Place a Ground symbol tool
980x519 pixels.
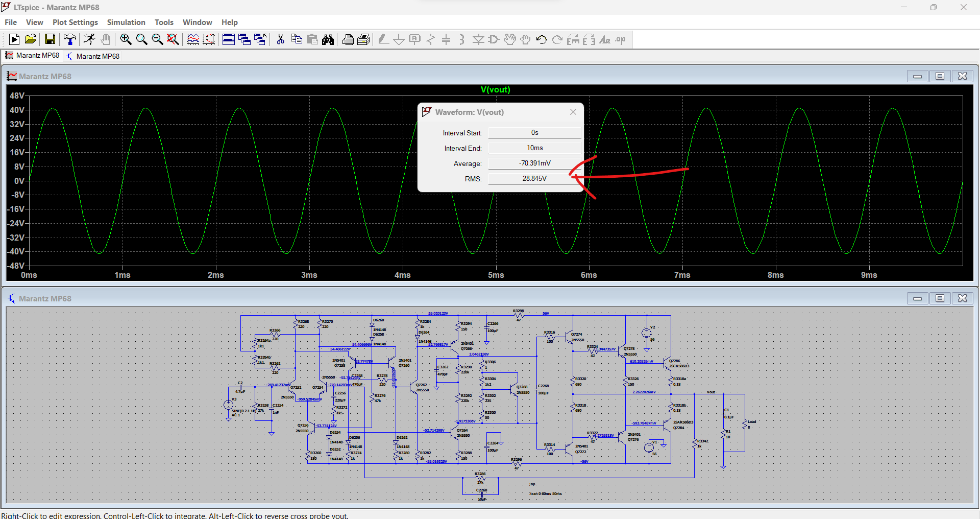pyautogui.click(x=399, y=39)
